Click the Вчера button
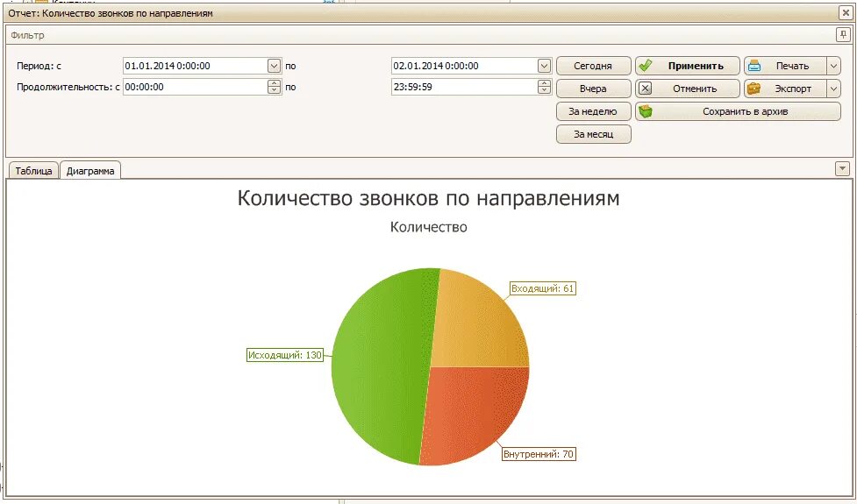The height and width of the screenshot is (504, 857). tap(594, 89)
